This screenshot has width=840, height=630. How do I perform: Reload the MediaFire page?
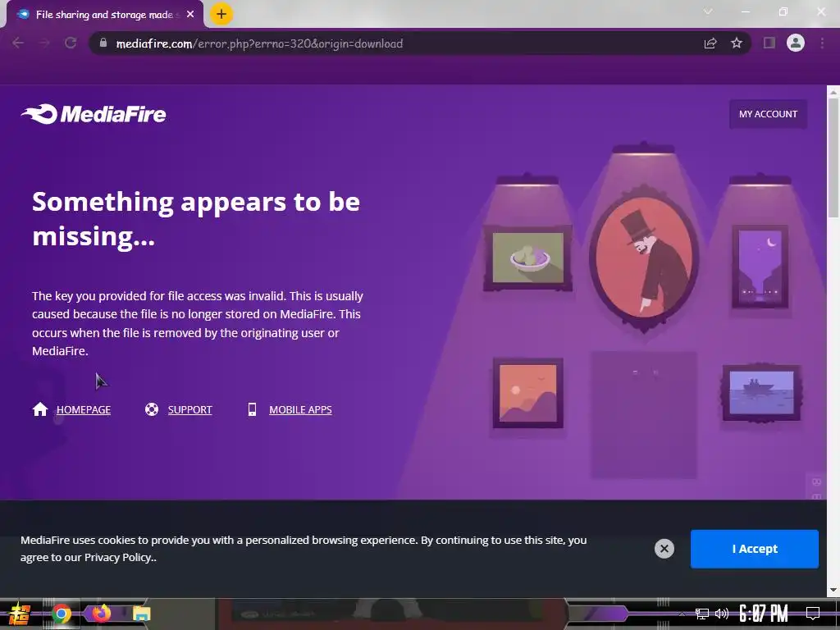point(71,43)
